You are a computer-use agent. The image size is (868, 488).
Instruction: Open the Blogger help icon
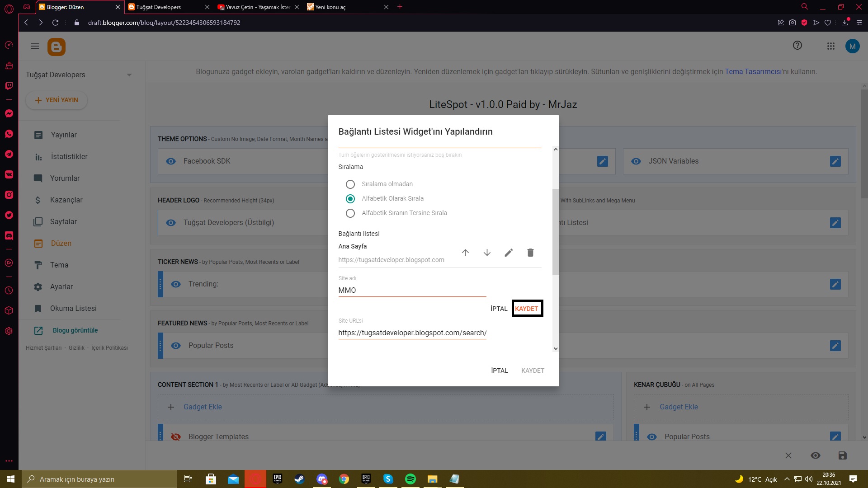pyautogui.click(x=797, y=46)
